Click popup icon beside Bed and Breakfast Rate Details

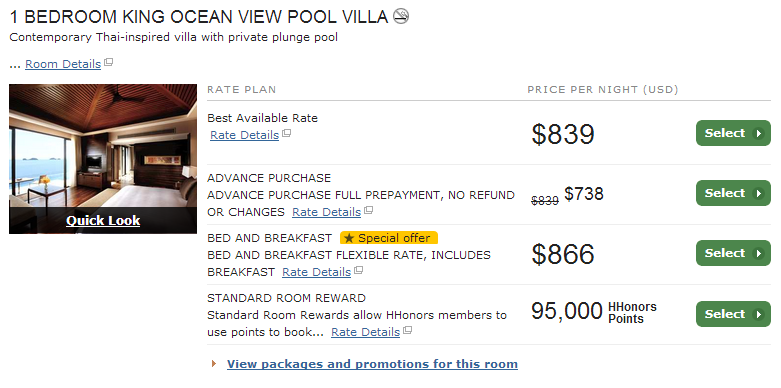coord(358,271)
